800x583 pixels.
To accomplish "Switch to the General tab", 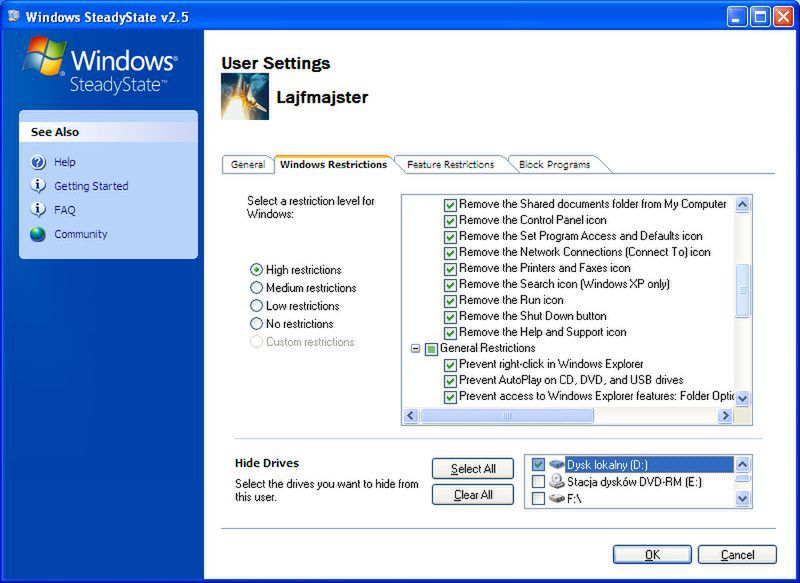I will [248, 164].
